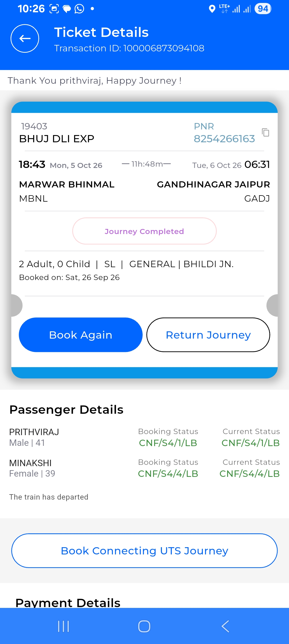The width and height of the screenshot is (289, 644).
Task: Tap the Android navigation back chevron
Action: (x=225, y=626)
